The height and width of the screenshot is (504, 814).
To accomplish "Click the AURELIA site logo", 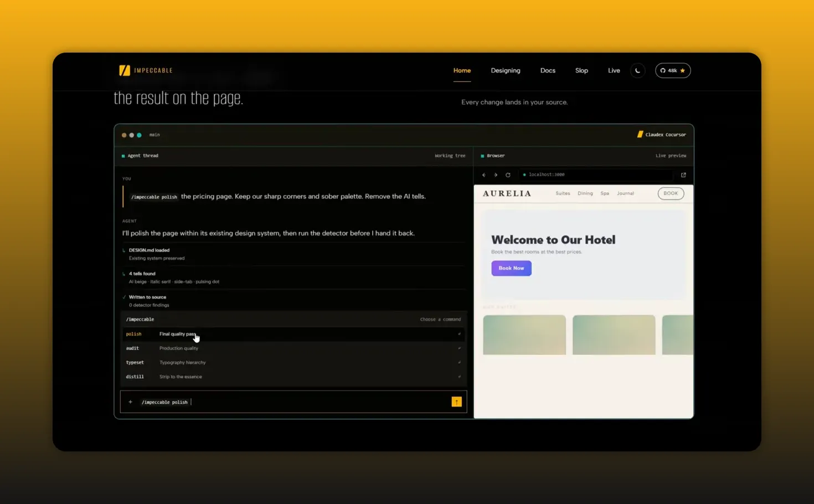I will click(x=507, y=193).
